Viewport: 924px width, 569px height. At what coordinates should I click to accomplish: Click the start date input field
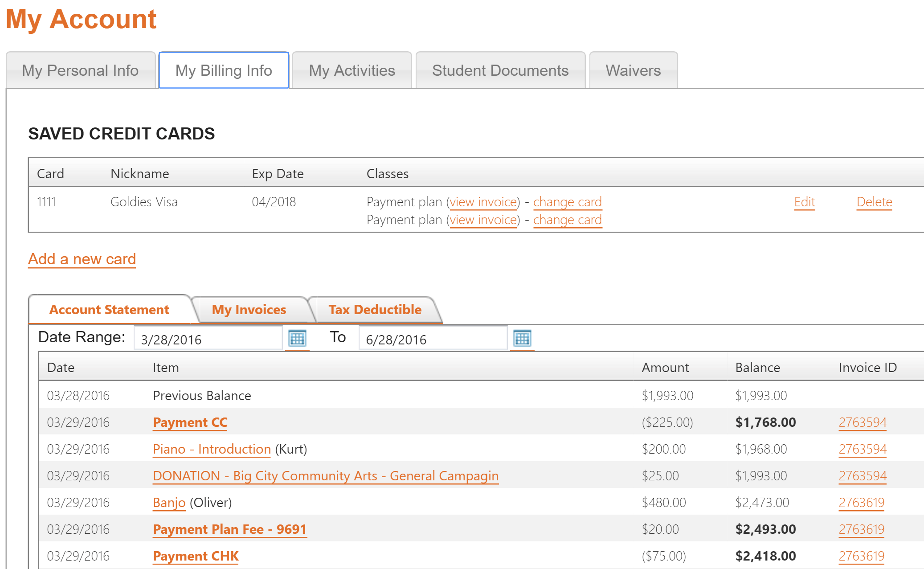pos(207,339)
